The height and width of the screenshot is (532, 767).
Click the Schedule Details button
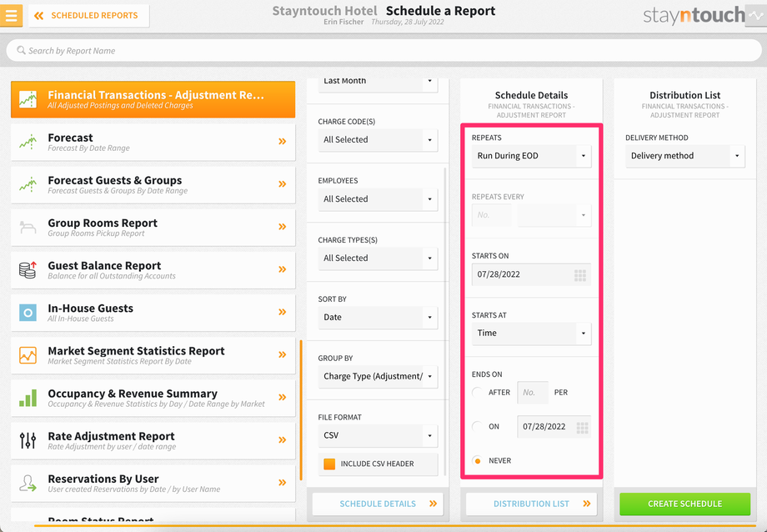point(378,504)
